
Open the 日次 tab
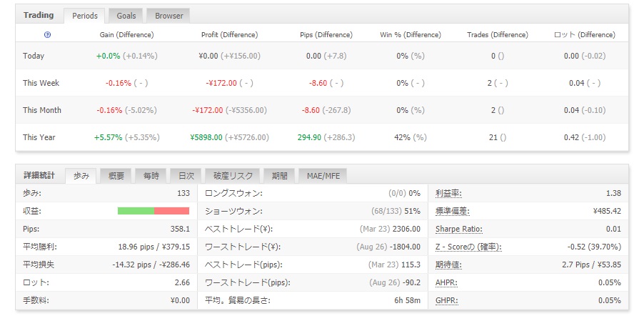tap(186, 175)
